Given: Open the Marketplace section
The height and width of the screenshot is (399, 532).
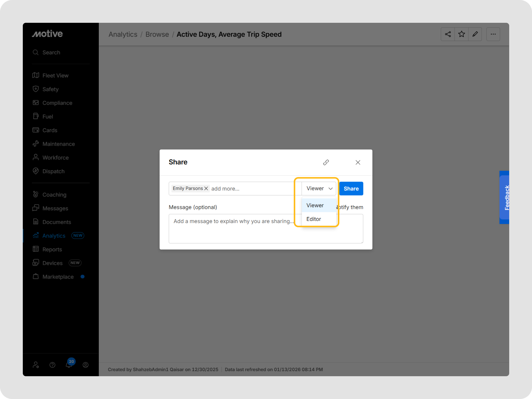Looking at the screenshot, I should click(58, 277).
